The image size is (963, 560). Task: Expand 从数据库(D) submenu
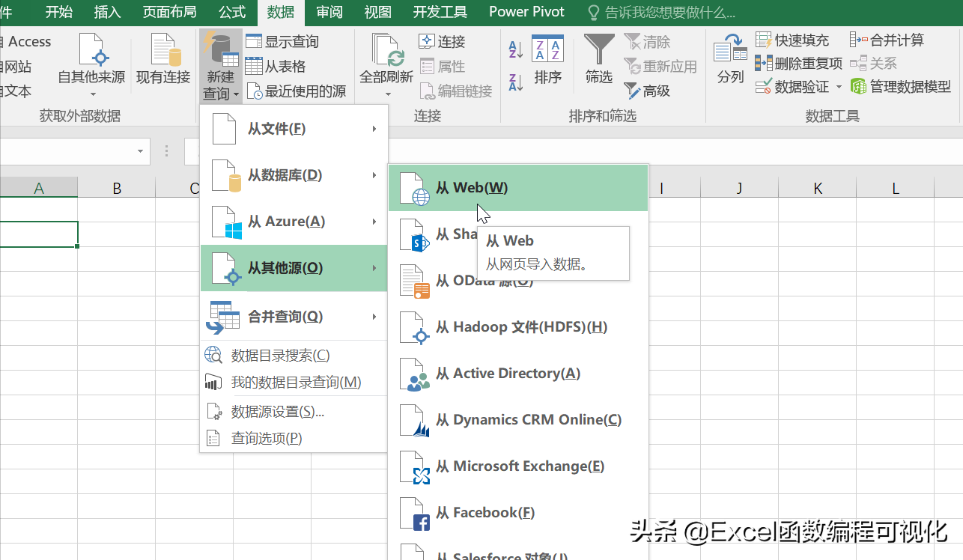(x=294, y=175)
